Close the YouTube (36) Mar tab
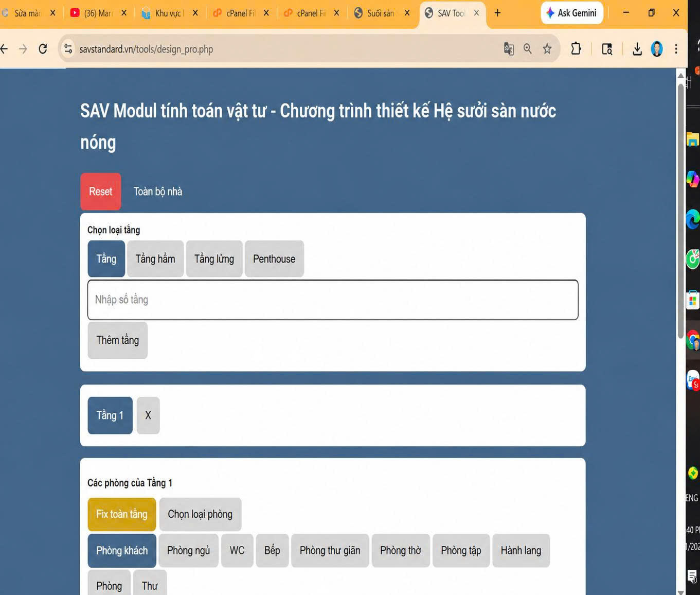700x595 pixels. tap(124, 13)
